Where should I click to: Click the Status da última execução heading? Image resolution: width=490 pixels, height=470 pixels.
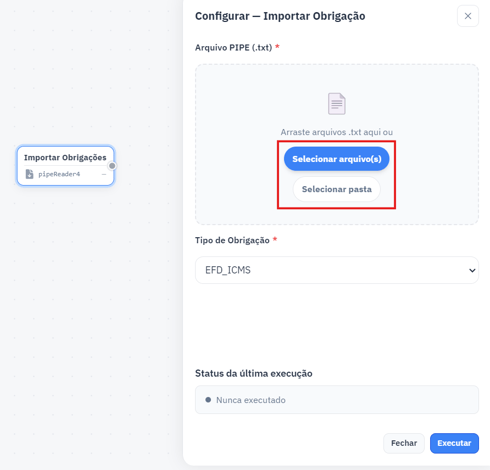254,373
